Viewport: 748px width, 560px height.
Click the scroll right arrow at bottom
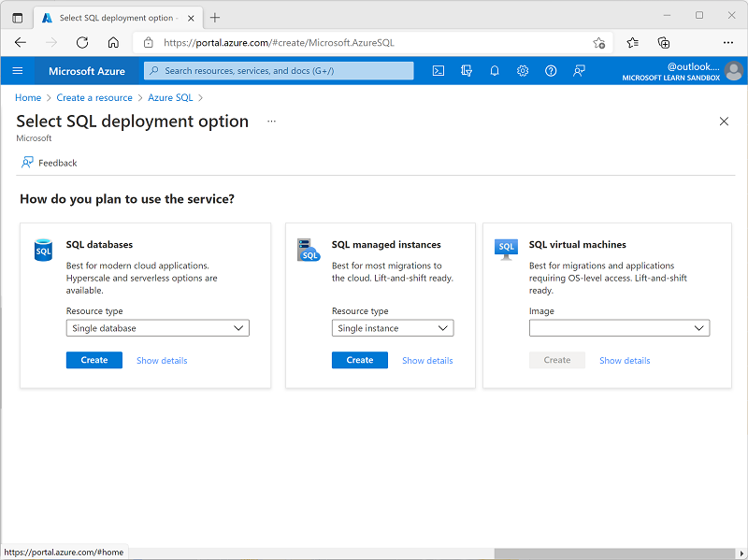point(741,553)
